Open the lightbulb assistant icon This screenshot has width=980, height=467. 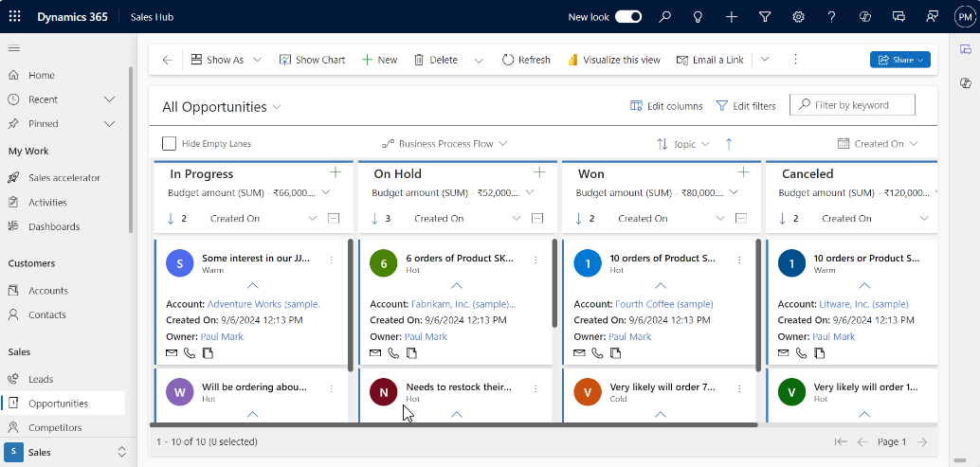699,17
